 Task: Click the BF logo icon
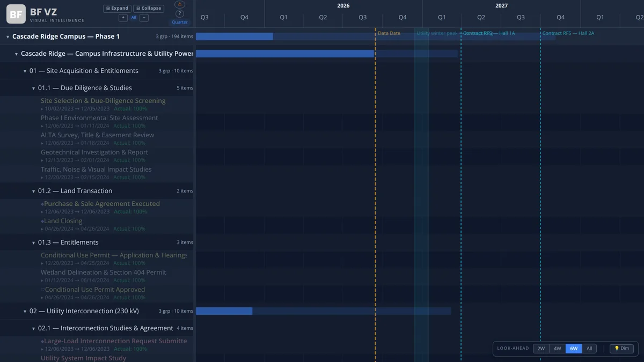tap(16, 14)
